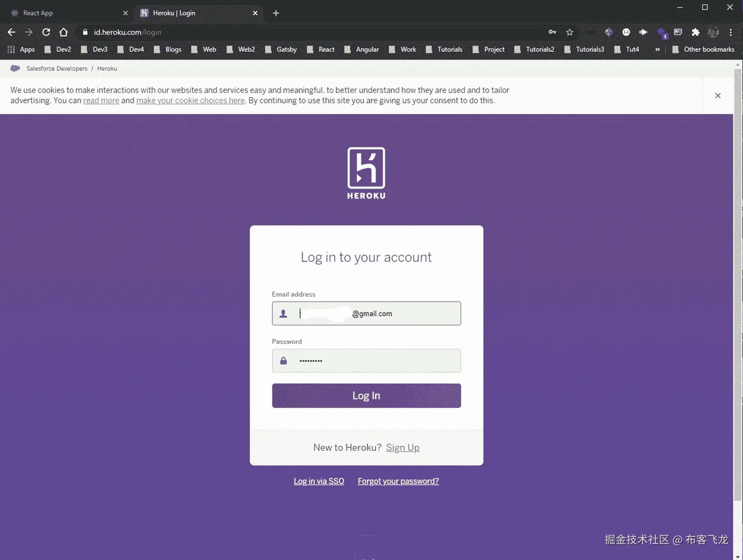The image size is (743, 560).
Task: Open the cookie notice 'read more' link
Action: tap(101, 101)
